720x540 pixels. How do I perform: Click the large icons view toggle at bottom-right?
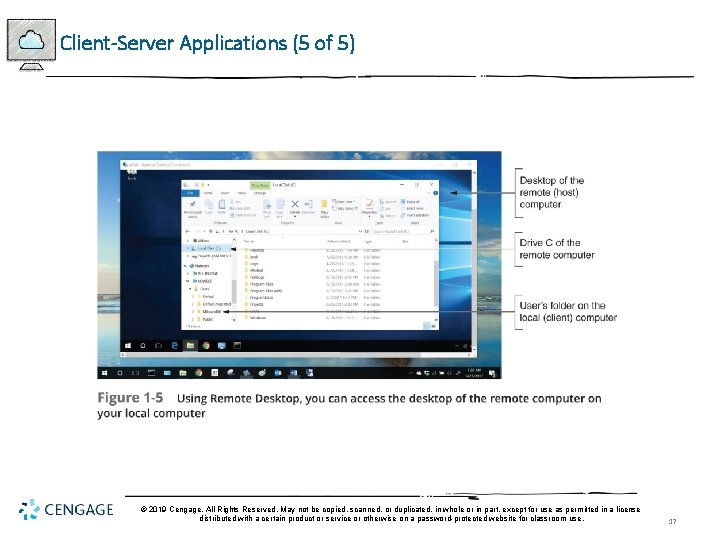tap(433, 326)
